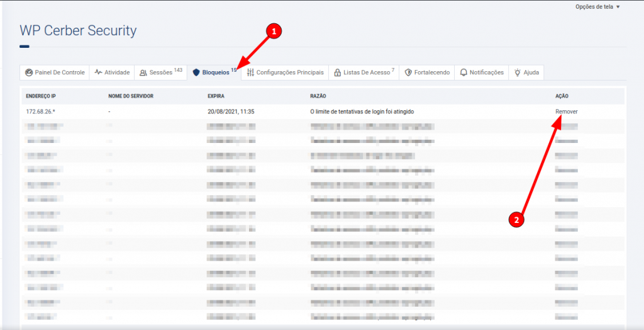Open the Painel De Controle tab
Image resolution: width=644 pixels, height=330 pixels.
[55, 72]
